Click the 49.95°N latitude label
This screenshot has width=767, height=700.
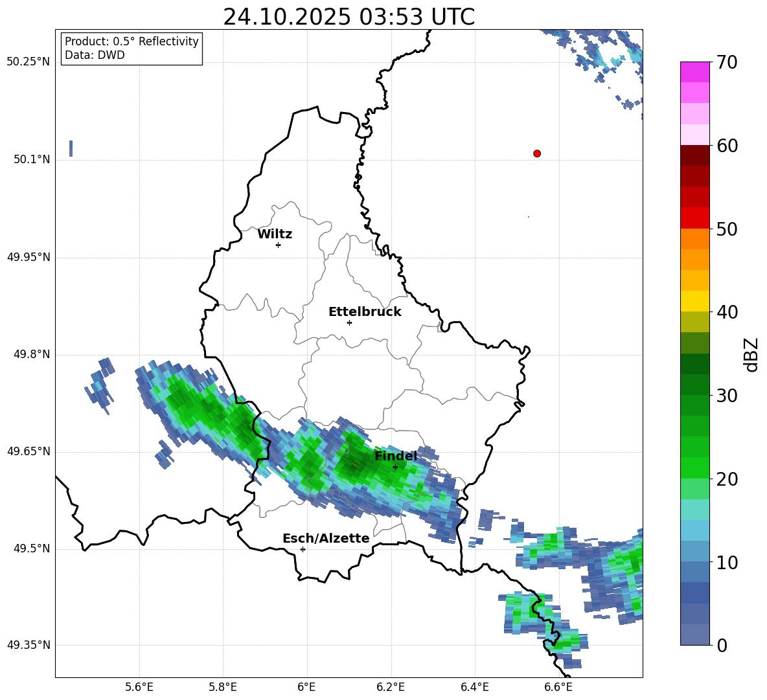coord(28,257)
